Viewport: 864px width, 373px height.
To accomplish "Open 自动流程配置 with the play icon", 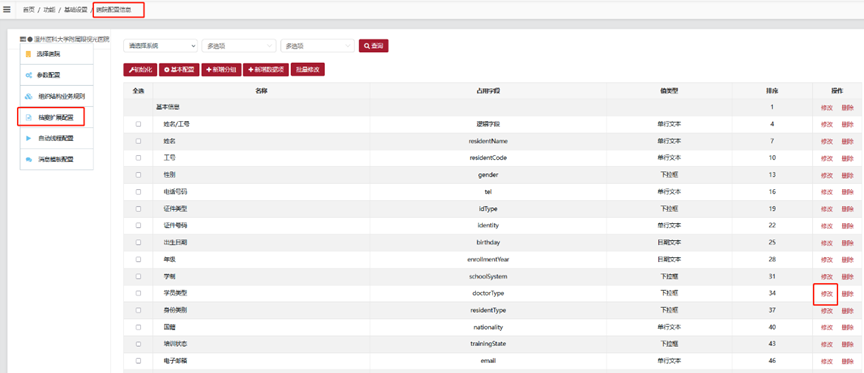I will point(57,138).
